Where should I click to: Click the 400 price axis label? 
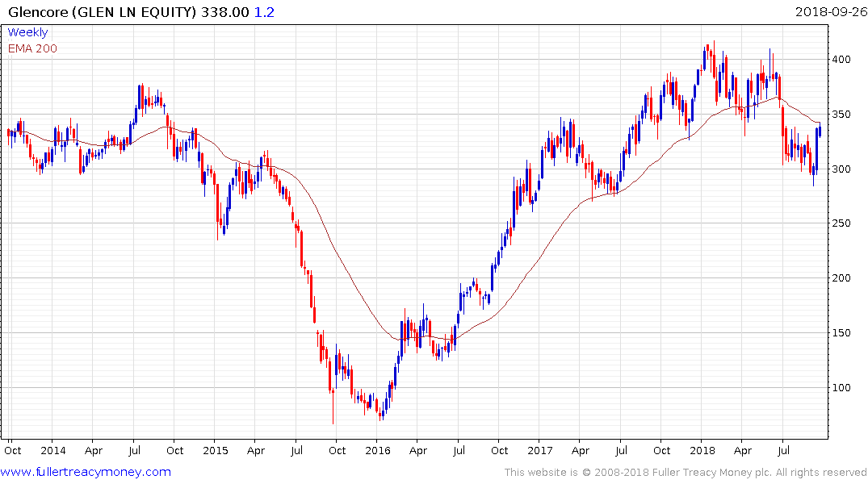(841, 60)
